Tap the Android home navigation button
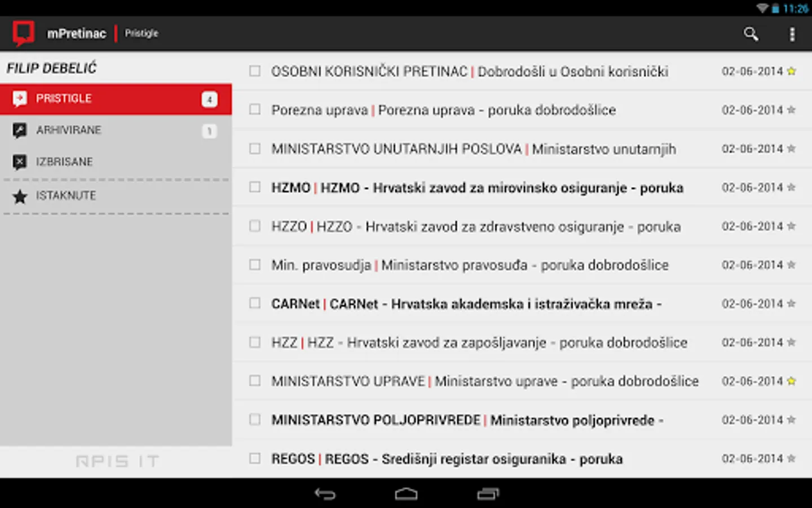 406,494
